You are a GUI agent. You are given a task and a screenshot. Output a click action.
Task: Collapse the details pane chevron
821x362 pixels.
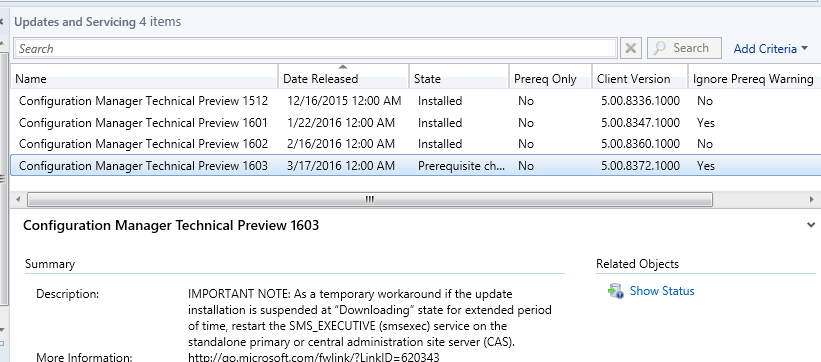pyautogui.click(x=811, y=225)
